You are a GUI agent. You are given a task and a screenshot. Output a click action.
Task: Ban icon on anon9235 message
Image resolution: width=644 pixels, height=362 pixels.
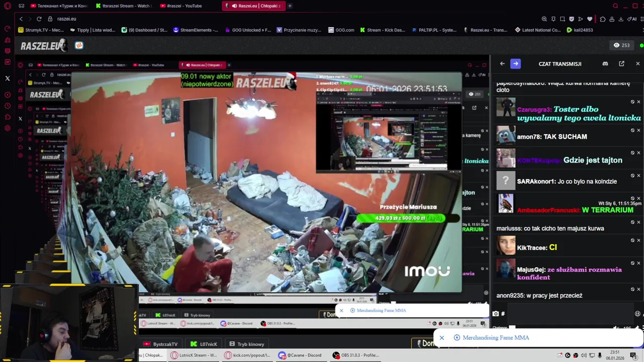pos(632,289)
